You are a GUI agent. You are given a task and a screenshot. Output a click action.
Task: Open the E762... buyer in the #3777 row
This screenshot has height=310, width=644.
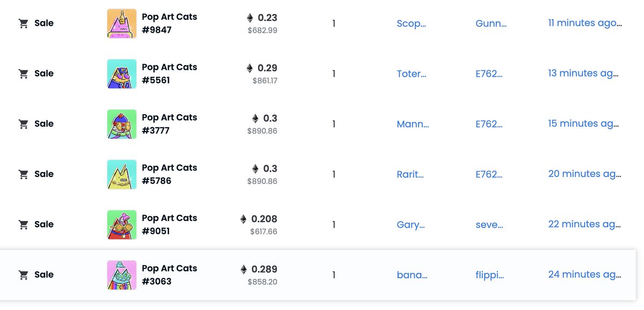click(489, 124)
